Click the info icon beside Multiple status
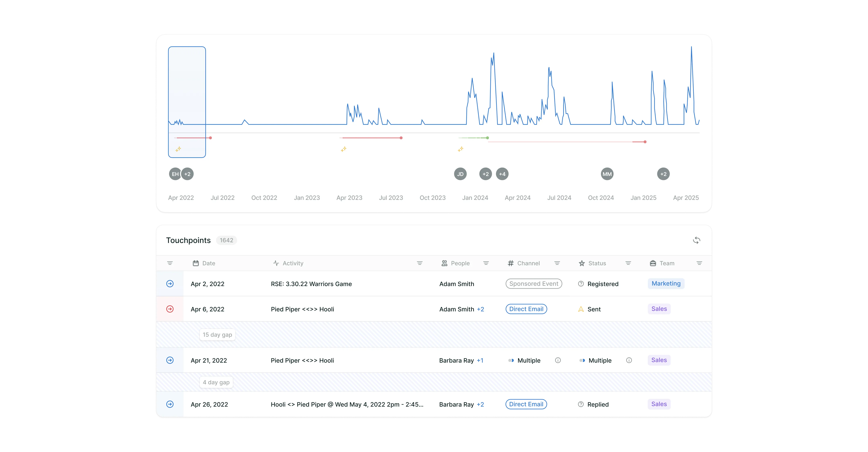The width and height of the screenshot is (868, 452). pyautogui.click(x=629, y=360)
